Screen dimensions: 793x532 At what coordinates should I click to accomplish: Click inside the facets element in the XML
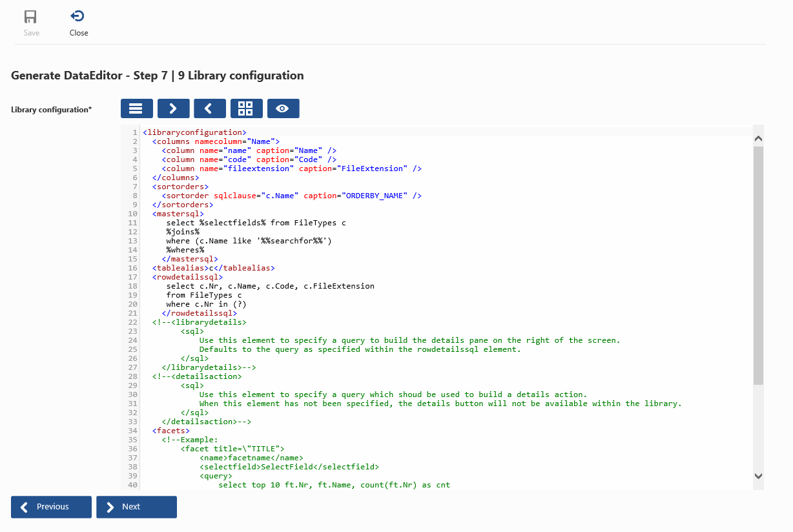(x=171, y=430)
